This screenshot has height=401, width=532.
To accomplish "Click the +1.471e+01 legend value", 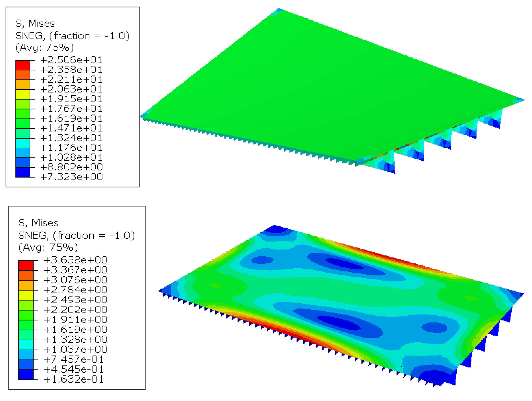I will (71, 128).
